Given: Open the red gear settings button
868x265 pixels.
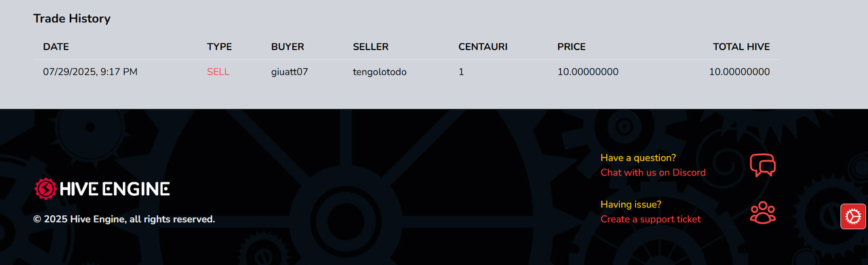Looking at the screenshot, I should 853,216.
